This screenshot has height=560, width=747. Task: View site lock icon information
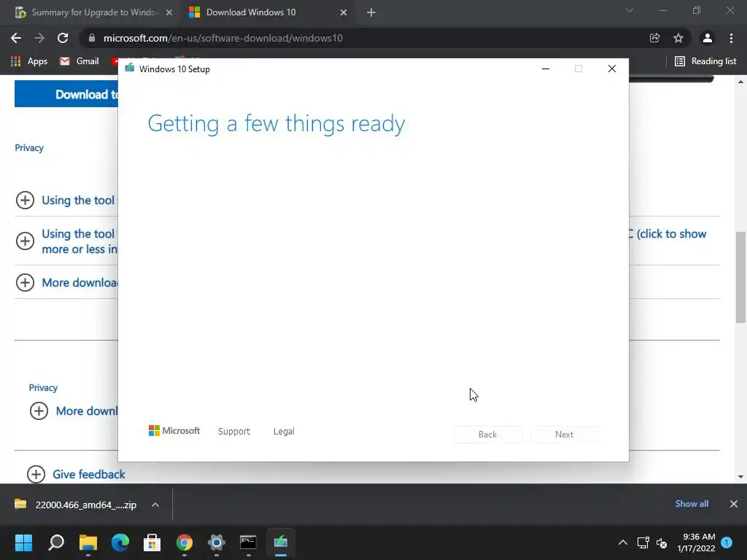tap(91, 38)
